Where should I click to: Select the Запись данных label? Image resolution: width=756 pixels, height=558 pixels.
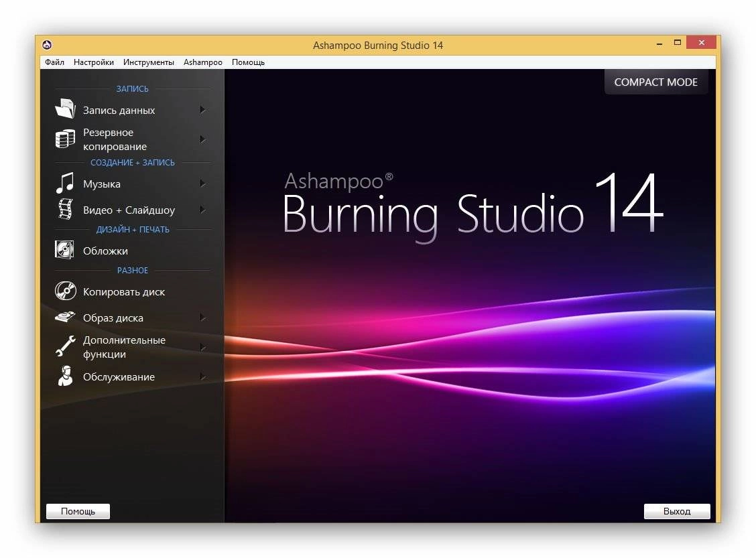coord(119,111)
